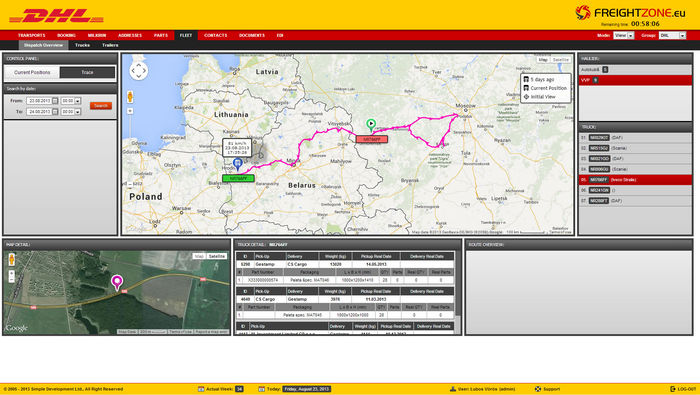Open the Transports menu
This screenshot has width=700, height=395.
coord(31,35)
